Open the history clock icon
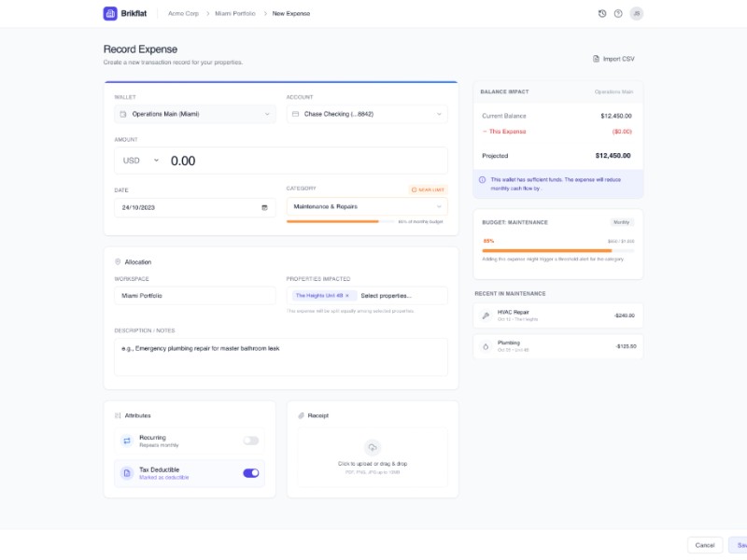The height and width of the screenshot is (560, 747). coord(602,14)
